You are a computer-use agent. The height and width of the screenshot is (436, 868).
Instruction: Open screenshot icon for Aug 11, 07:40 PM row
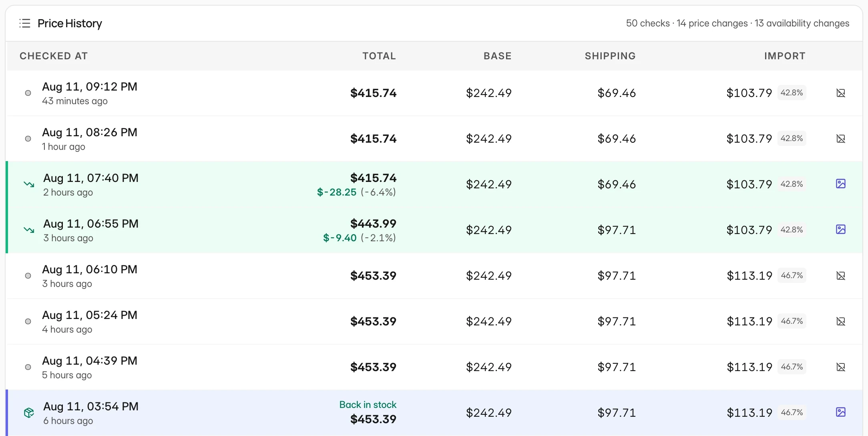coord(841,184)
